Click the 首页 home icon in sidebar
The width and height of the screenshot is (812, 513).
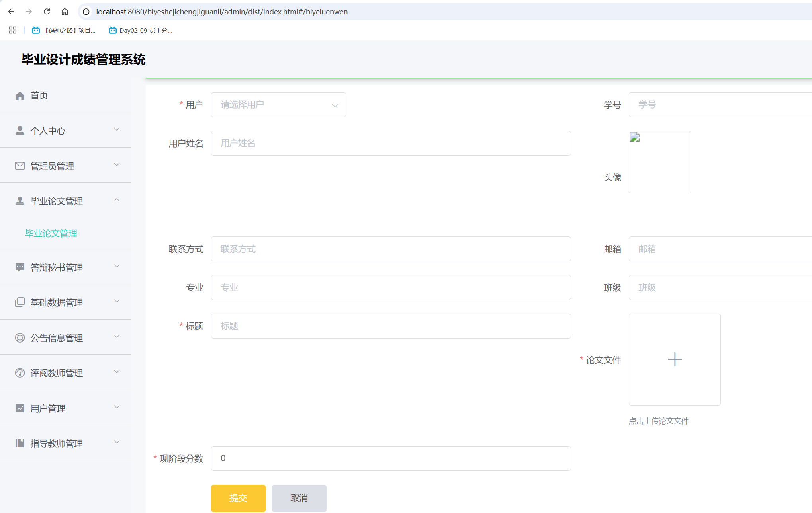coord(20,96)
